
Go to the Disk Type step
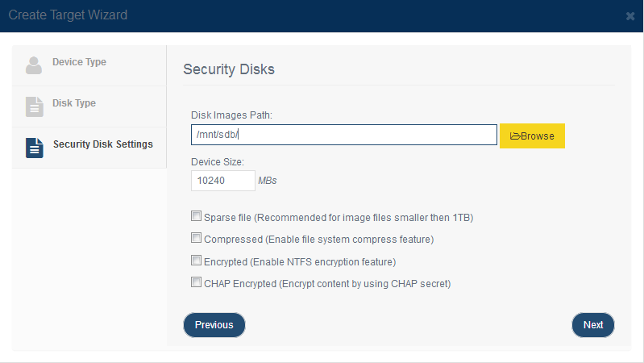pos(89,106)
